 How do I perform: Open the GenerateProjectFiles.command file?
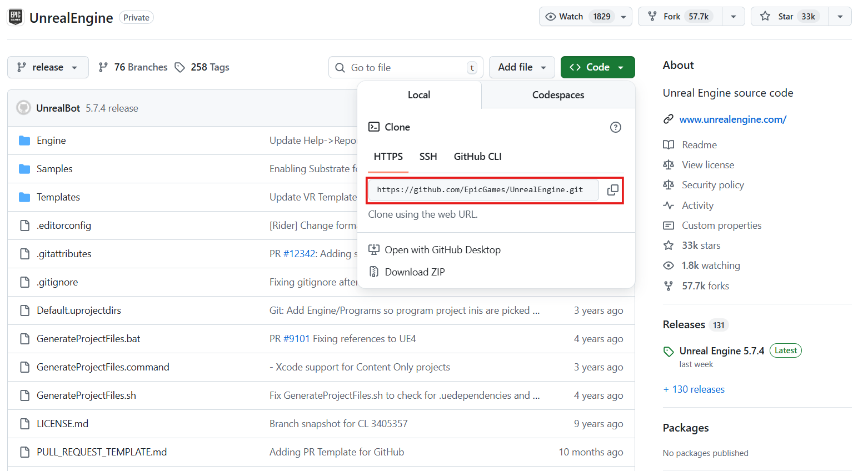click(103, 367)
